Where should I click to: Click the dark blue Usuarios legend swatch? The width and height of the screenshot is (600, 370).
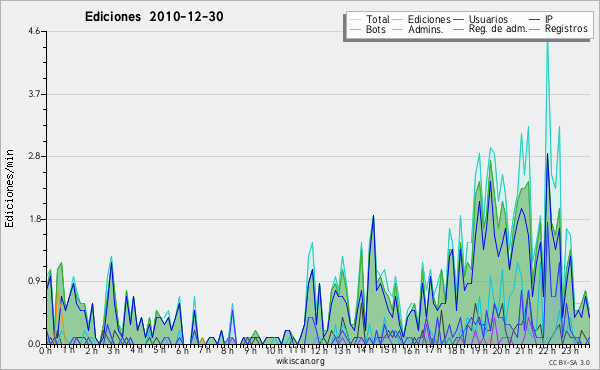458,20
